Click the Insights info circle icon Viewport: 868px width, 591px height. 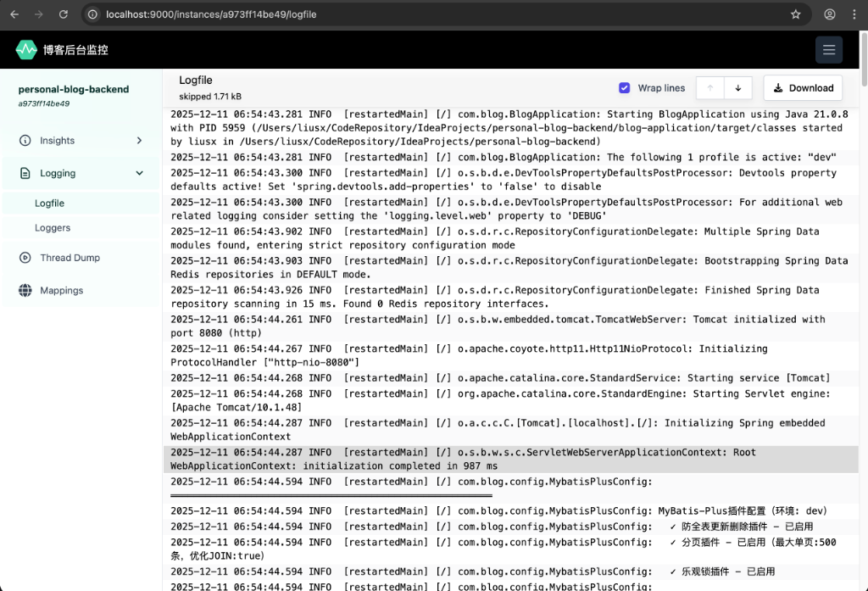[25, 141]
